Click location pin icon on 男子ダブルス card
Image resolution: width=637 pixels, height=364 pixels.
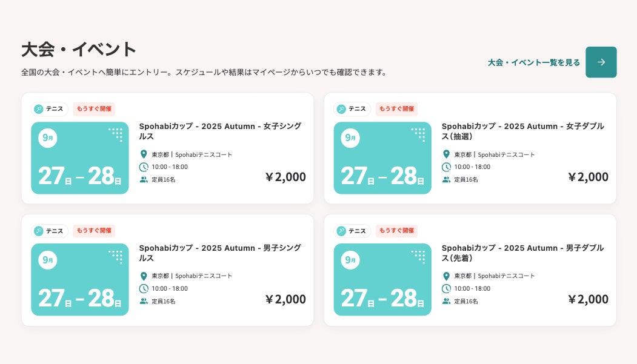pyautogui.click(x=446, y=276)
